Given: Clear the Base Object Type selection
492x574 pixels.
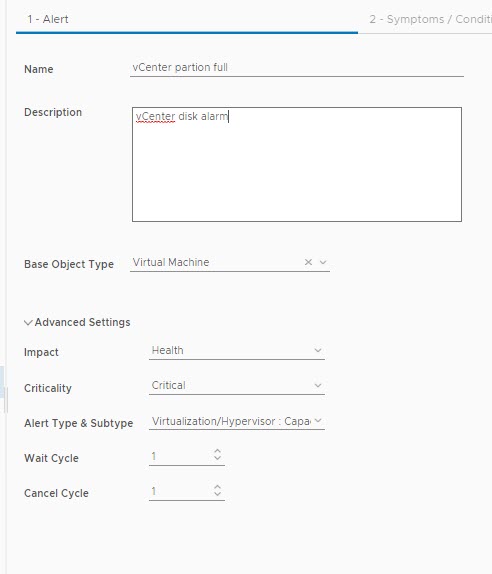Looking at the screenshot, I should point(308,262).
